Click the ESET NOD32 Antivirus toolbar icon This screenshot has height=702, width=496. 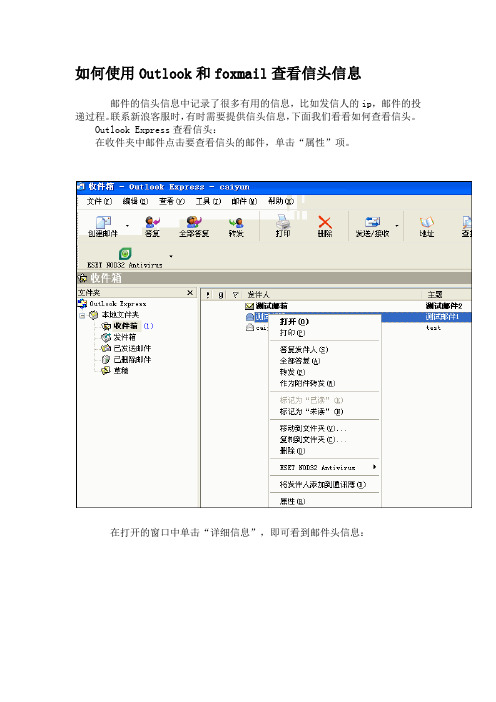point(125,259)
